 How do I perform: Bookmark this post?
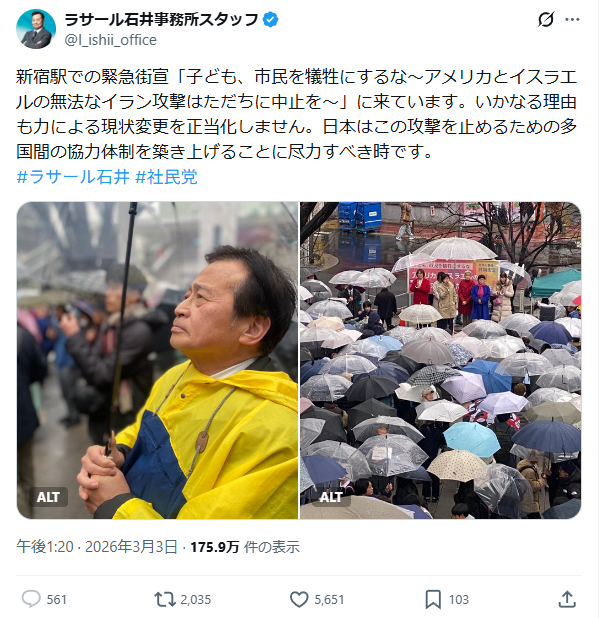click(x=433, y=599)
